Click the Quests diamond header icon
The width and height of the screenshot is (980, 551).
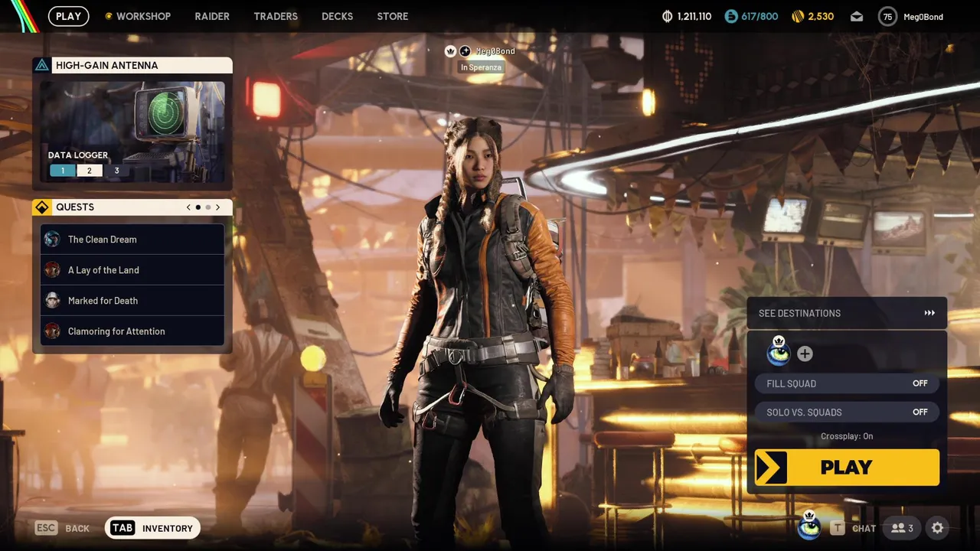coord(42,207)
